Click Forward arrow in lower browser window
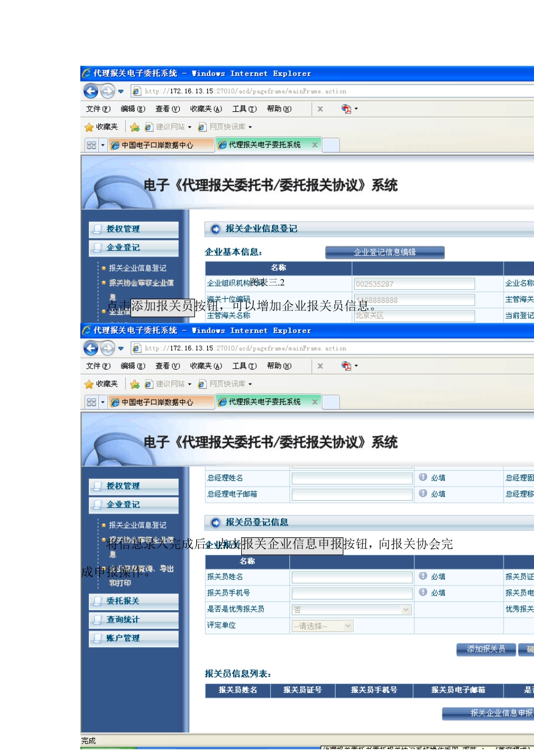This screenshot has width=534, height=756. [x=107, y=348]
